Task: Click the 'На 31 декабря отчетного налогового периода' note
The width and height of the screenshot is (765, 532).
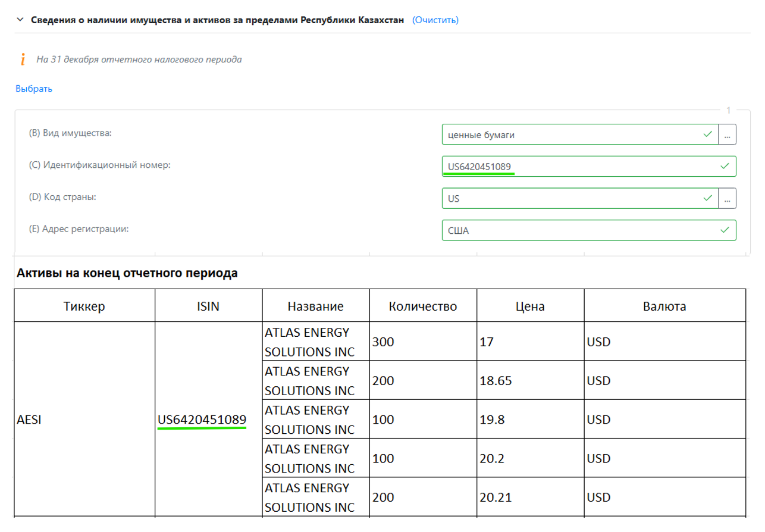Action: (x=139, y=60)
